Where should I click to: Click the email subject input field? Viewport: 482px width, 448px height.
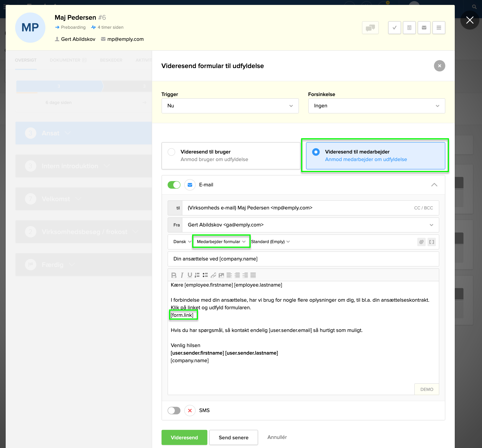[x=303, y=259]
